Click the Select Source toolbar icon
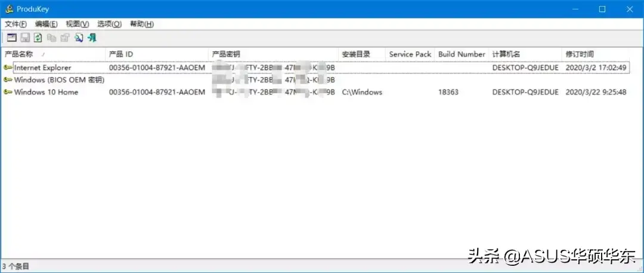This screenshot has height=273, width=644. pos(11,38)
